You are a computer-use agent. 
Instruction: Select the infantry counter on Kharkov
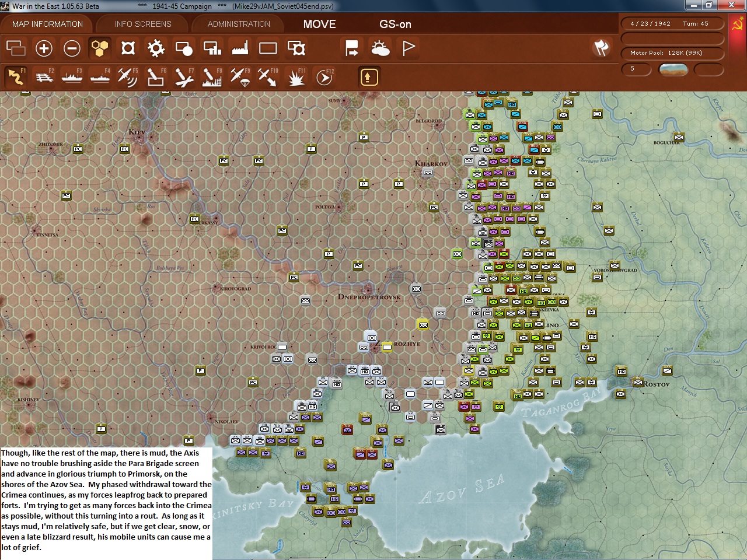click(x=428, y=173)
